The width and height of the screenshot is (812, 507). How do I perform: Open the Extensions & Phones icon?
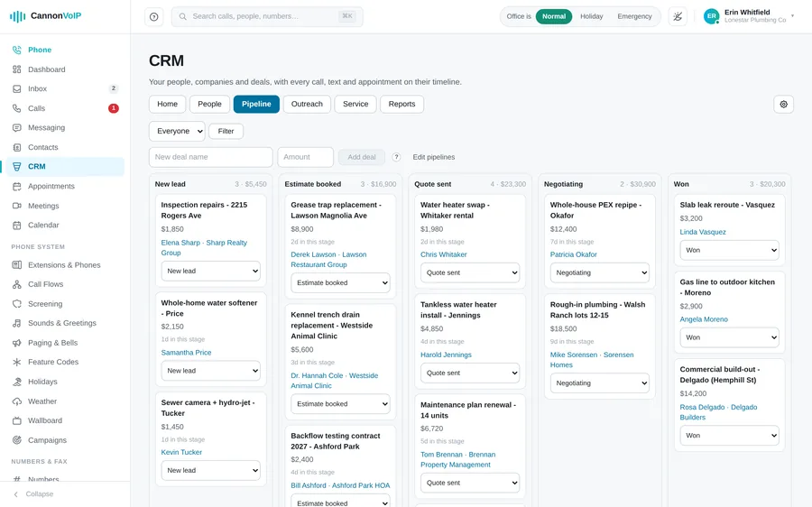17,264
